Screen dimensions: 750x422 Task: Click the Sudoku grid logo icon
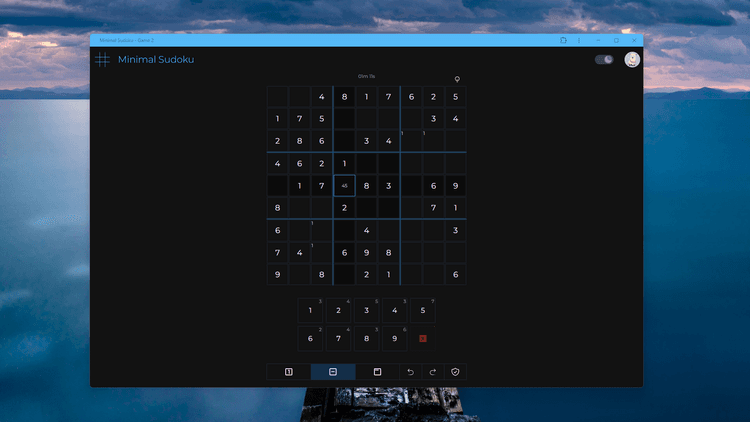click(x=102, y=60)
